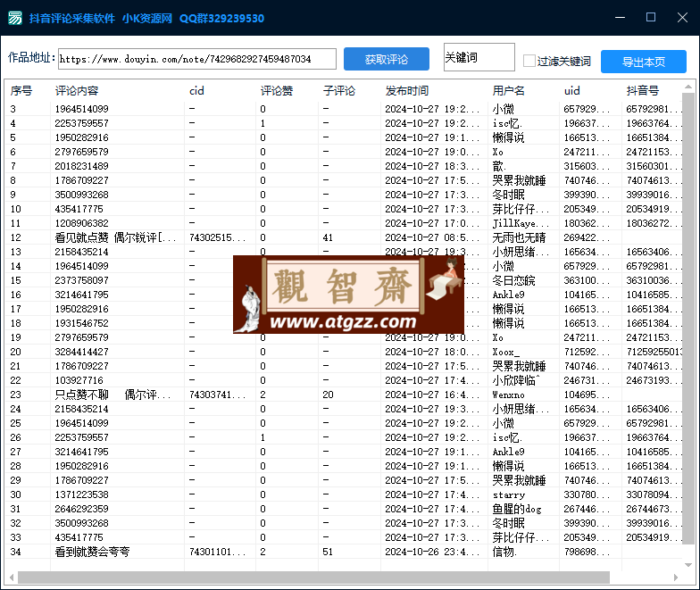This screenshot has width=700, height=590.
Task: Focus the 关键词 keyword input box
Action: pos(479,57)
